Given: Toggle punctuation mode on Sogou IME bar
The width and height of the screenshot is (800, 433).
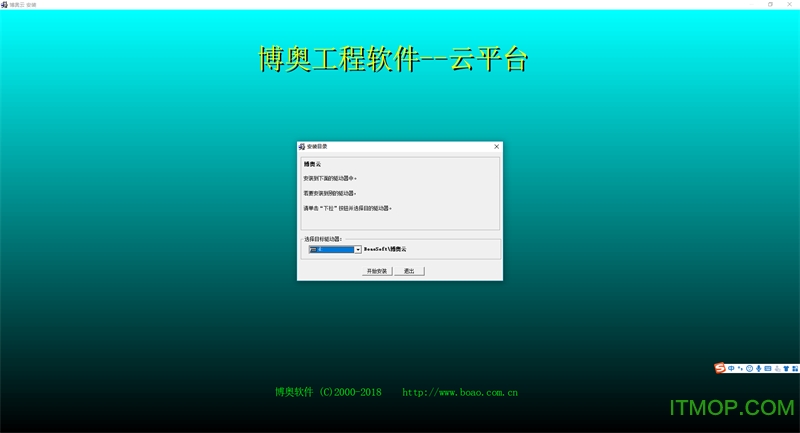Looking at the screenshot, I should (740, 368).
